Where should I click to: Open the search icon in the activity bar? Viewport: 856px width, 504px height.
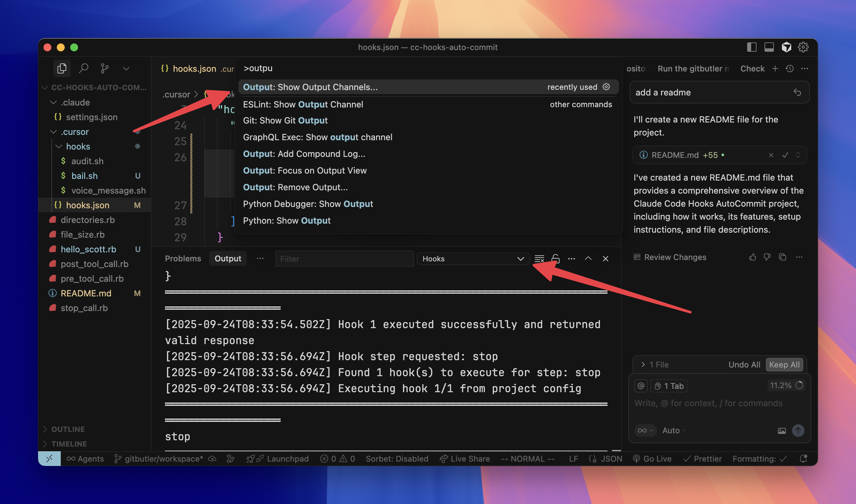[83, 68]
